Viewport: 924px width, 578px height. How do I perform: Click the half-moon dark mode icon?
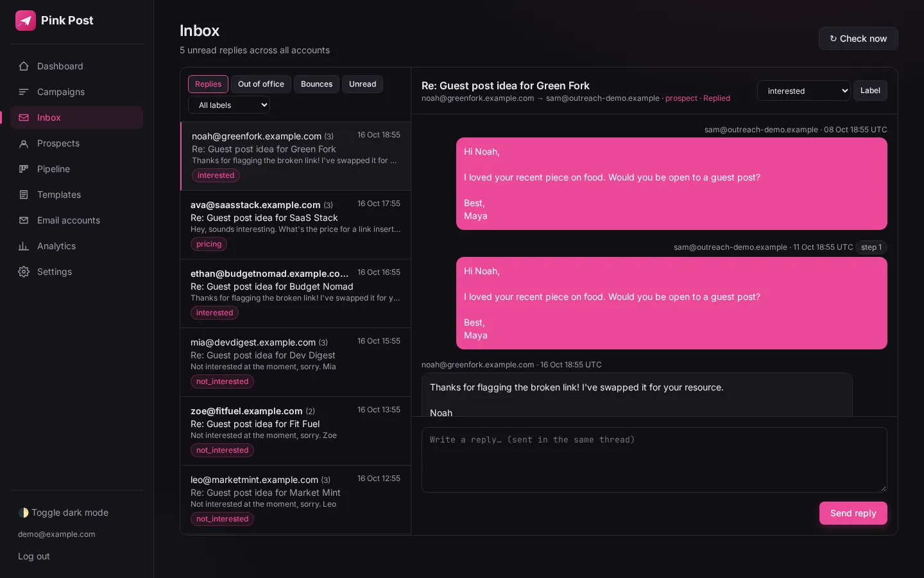pos(24,512)
